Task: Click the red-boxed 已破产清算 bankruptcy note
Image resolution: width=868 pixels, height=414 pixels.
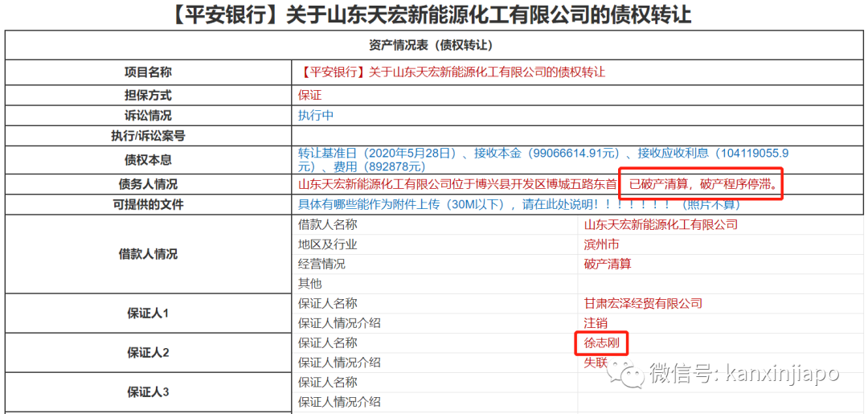Action: pos(703,185)
